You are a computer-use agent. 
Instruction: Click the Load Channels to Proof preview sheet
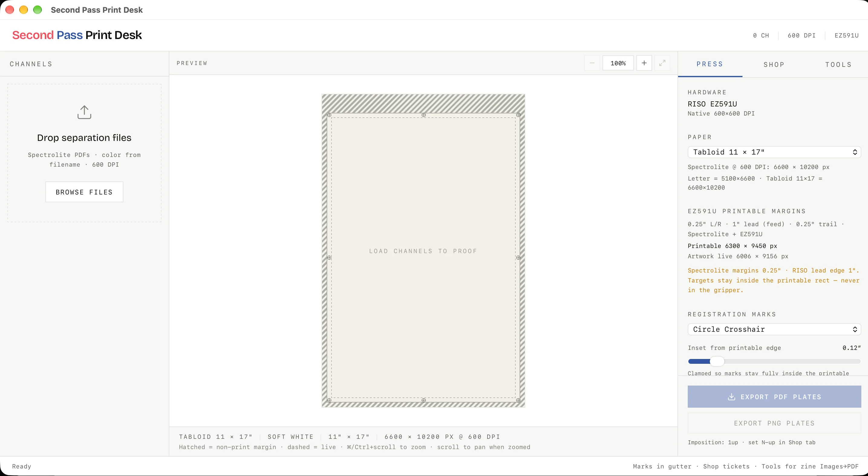[x=423, y=251]
